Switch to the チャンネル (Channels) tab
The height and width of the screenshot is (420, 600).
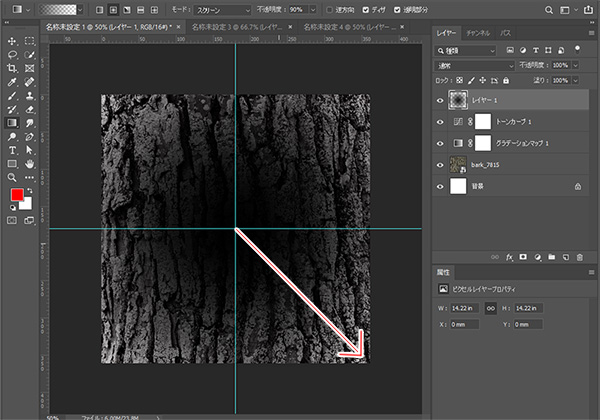coord(478,33)
